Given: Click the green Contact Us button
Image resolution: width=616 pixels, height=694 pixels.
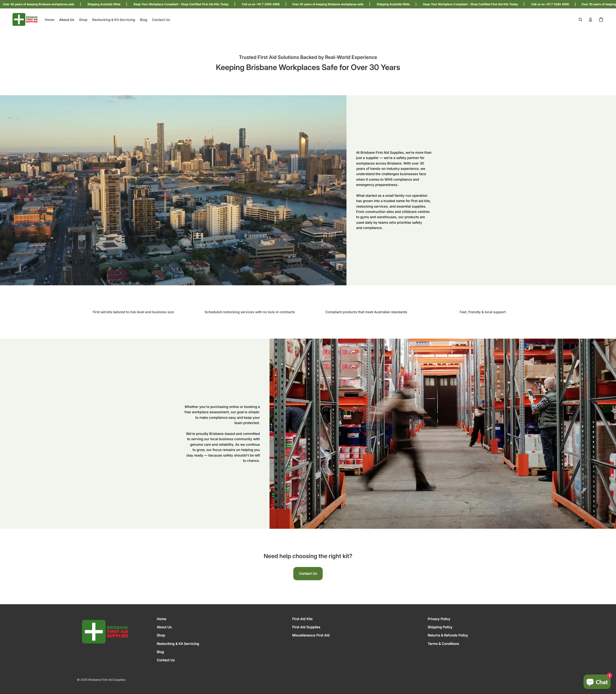Looking at the screenshot, I should [308, 573].
